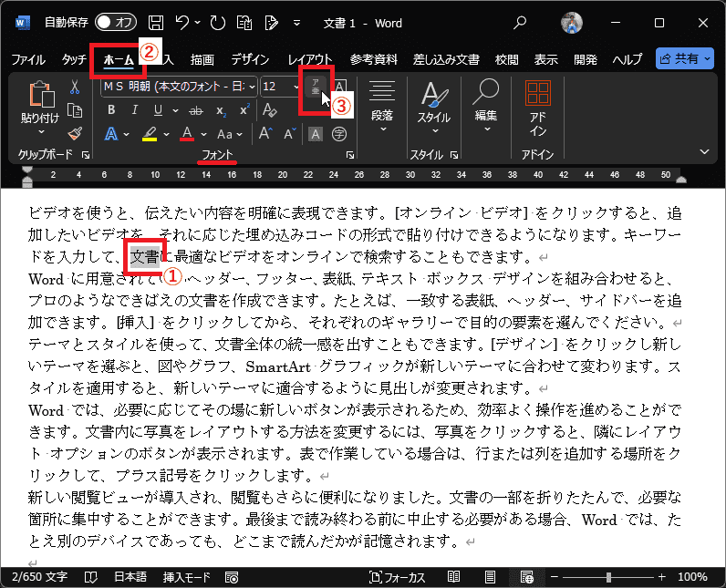Toggle Italic formatting
The height and width of the screenshot is (588, 726).
pyautogui.click(x=136, y=110)
